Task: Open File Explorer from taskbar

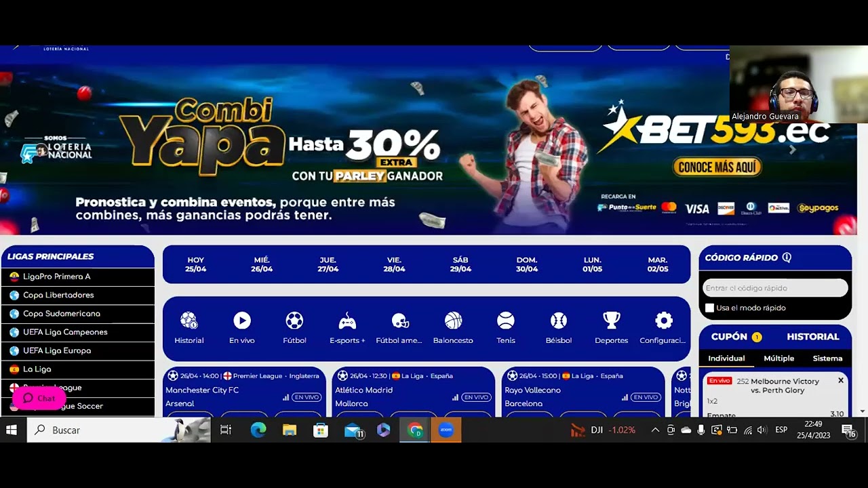Action: pos(290,430)
